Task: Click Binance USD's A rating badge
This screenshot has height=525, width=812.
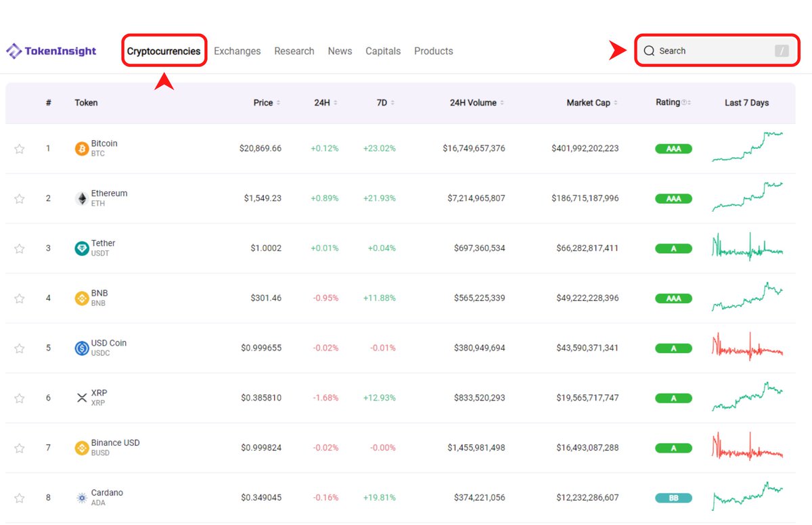Action: (x=673, y=448)
